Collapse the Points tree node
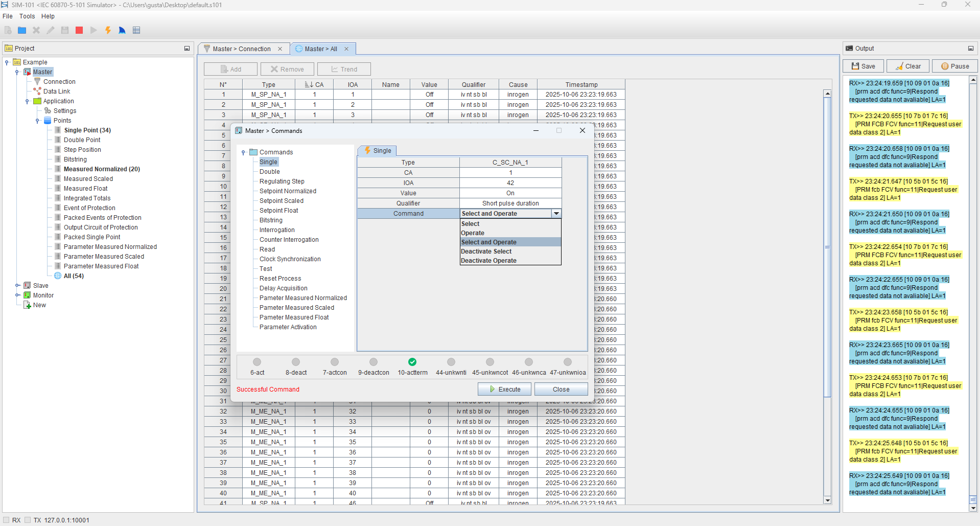This screenshot has height=526, width=980. click(x=37, y=121)
